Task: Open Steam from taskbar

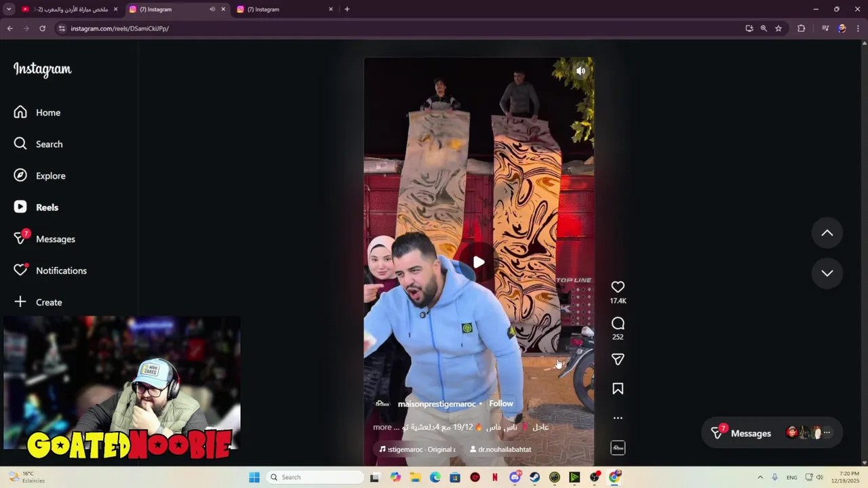Action: (x=535, y=477)
